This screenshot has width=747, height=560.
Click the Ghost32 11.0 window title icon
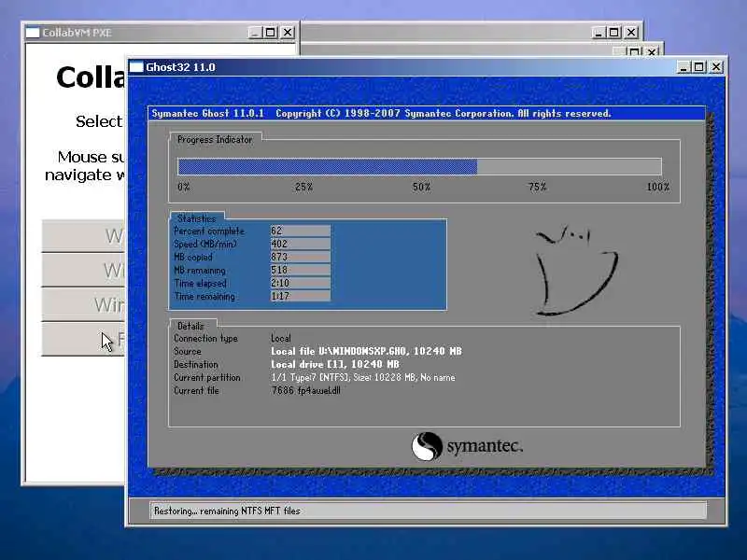pyautogui.click(x=136, y=67)
